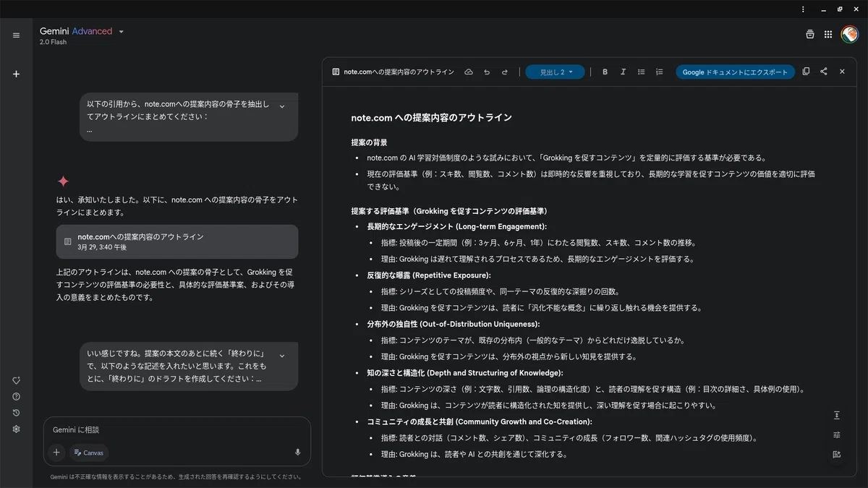Click Community Growth and Co-Creation heading
868x488 pixels.
coord(479,421)
